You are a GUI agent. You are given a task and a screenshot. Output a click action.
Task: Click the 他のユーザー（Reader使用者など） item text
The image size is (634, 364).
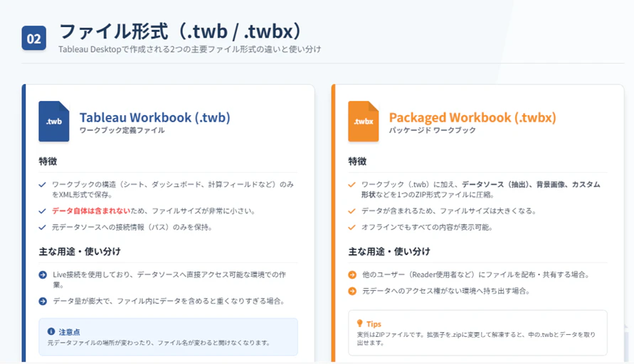coord(476,274)
